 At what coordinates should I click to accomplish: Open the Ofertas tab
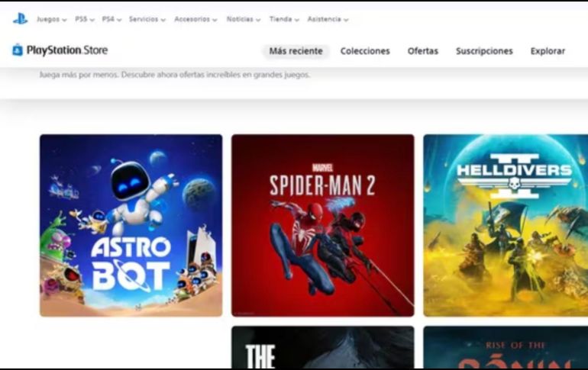[x=422, y=51]
